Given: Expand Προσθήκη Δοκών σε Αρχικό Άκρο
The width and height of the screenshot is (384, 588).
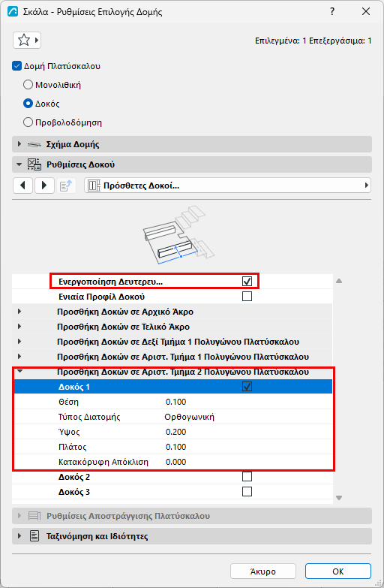Looking at the screenshot, I should click(19, 311).
